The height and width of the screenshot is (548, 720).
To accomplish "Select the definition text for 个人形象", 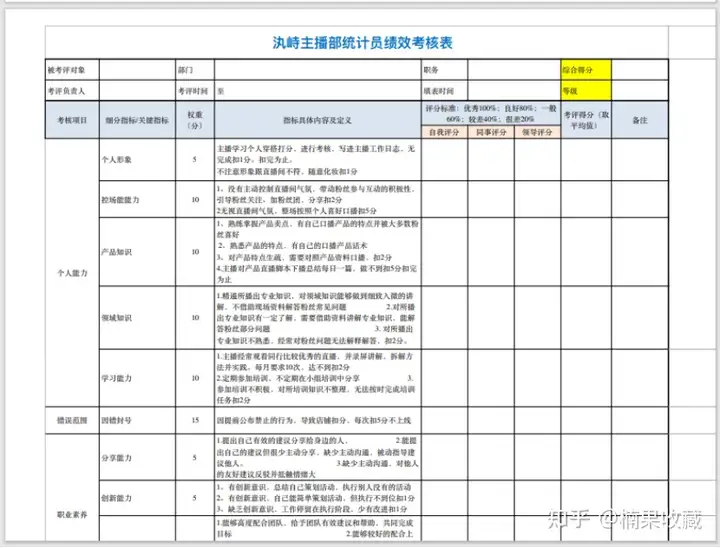I will point(318,159).
